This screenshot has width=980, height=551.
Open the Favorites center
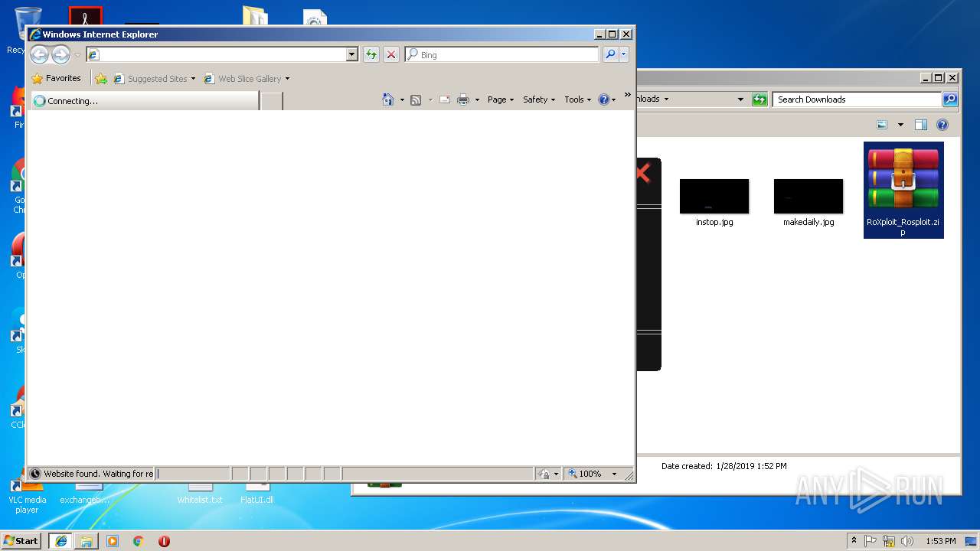point(56,78)
